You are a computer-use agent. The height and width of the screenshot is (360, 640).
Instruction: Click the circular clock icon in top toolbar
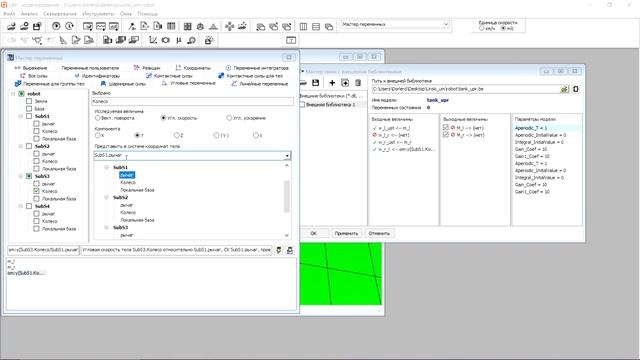click(x=69, y=27)
